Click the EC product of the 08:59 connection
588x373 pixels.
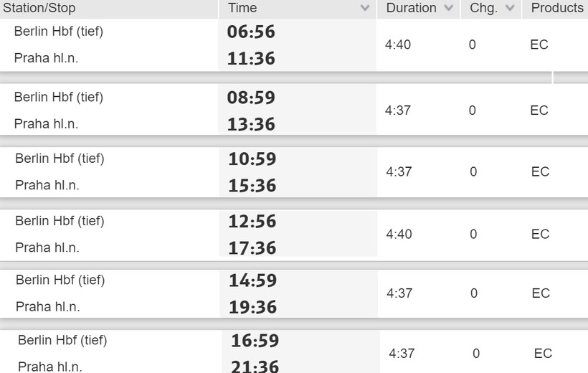tap(539, 110)
